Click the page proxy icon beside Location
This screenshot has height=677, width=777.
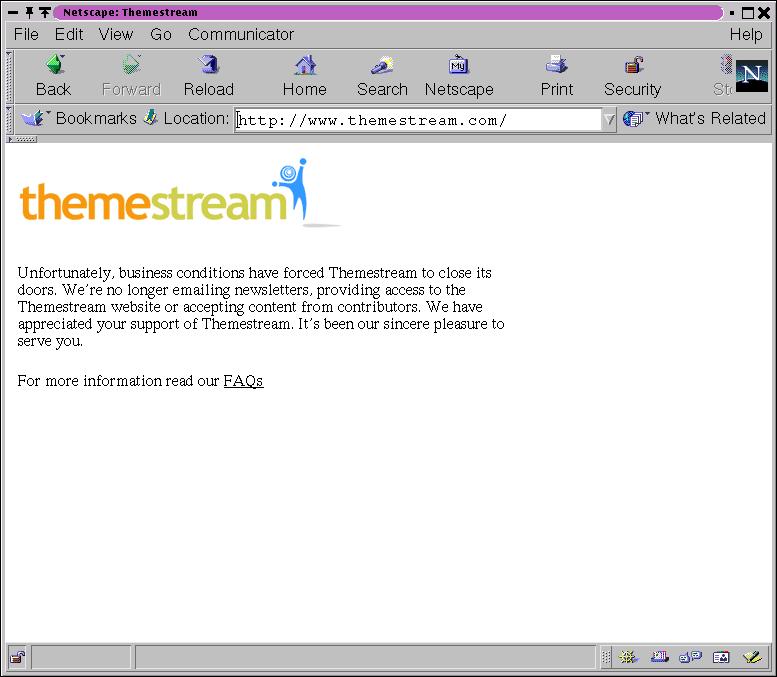[x=151, y=118]
